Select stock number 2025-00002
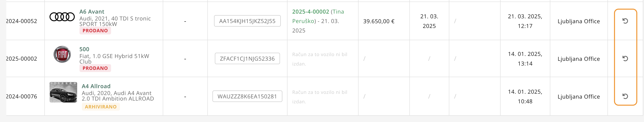 22,59
